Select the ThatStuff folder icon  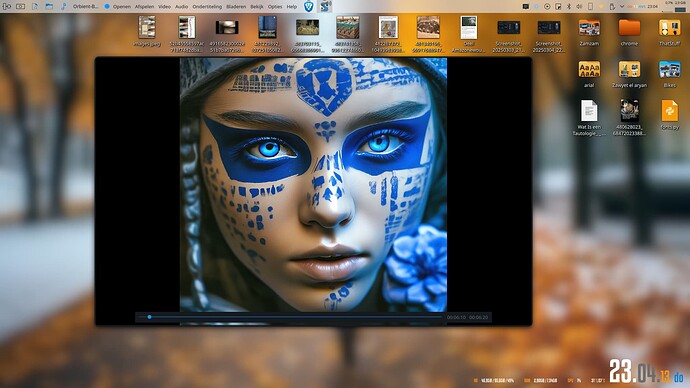(670, 31)
